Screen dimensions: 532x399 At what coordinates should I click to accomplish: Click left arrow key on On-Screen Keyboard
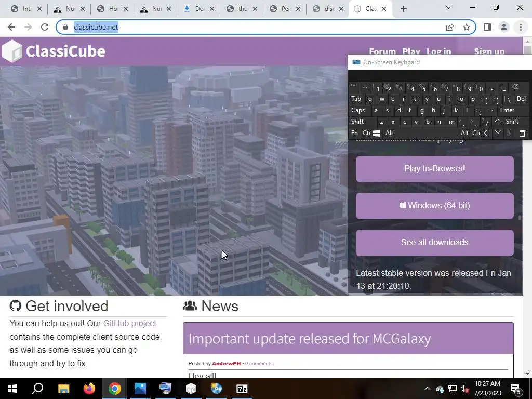(x=486, y=133)
